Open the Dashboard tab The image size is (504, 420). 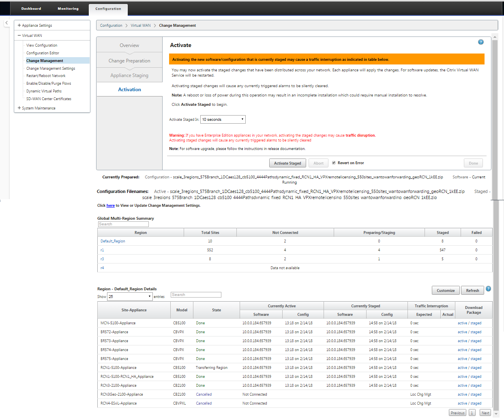pyautogui.click(x=31, y=9)
